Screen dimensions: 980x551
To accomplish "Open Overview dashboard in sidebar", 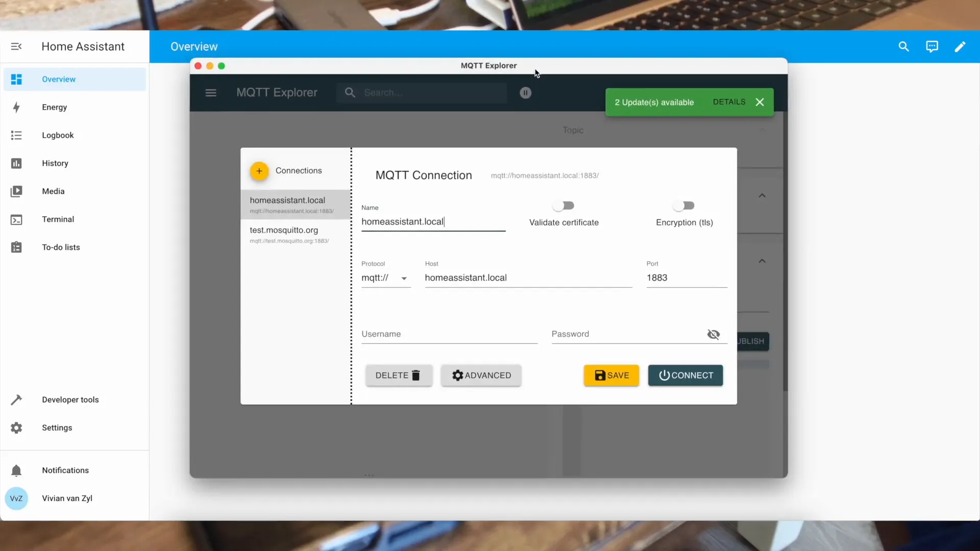I will (75, 79).
